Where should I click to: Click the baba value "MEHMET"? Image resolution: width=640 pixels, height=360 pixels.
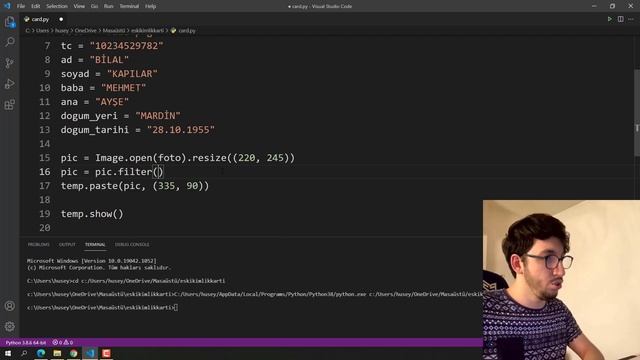tap(123, 88)
